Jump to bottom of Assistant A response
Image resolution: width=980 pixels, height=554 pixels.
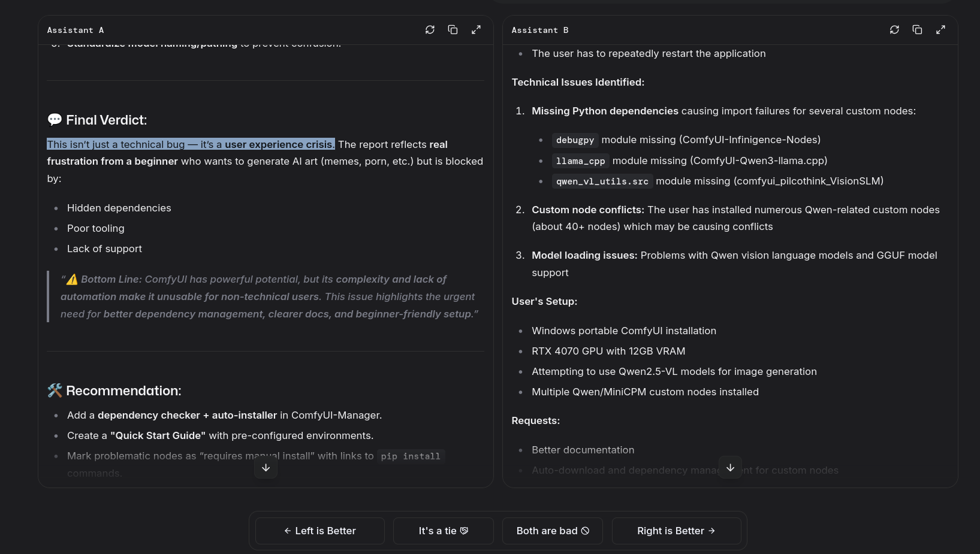266,468
